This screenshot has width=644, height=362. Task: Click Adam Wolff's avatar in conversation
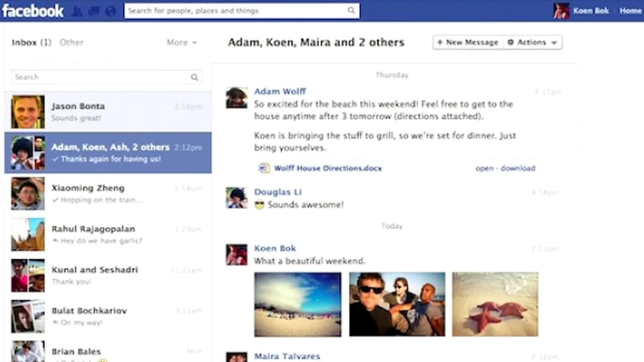(x=236, y=98)
